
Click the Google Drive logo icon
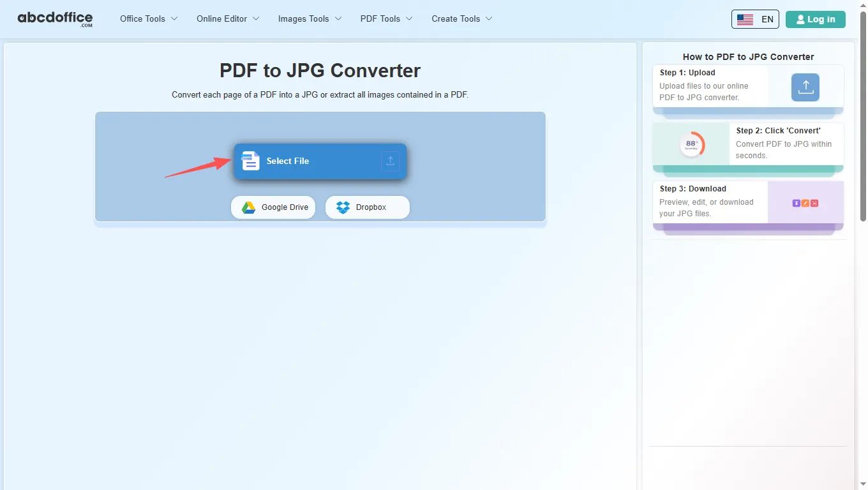pyautogui.click(x=248, y=207)
